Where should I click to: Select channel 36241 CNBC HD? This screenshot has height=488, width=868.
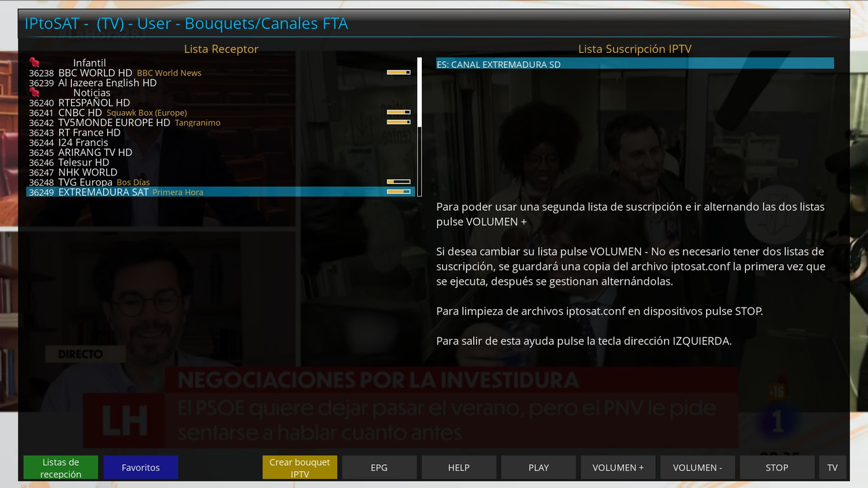[x=220, y=113]
